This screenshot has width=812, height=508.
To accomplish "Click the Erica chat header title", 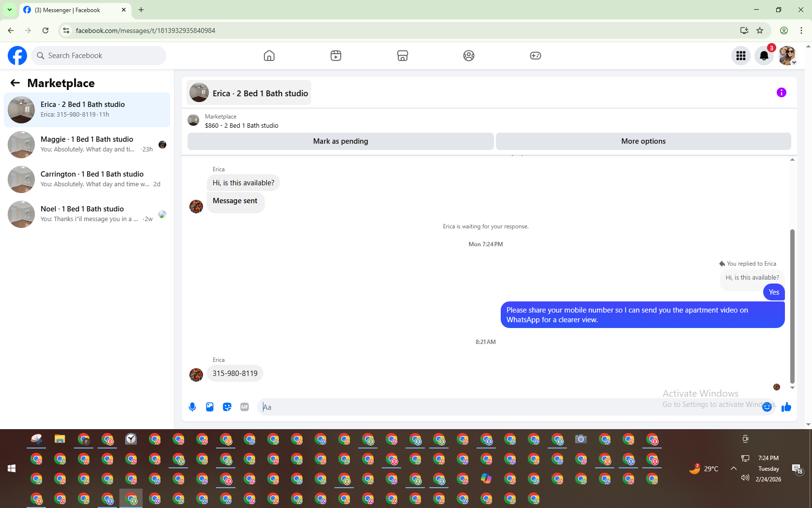I will [260, 93].
